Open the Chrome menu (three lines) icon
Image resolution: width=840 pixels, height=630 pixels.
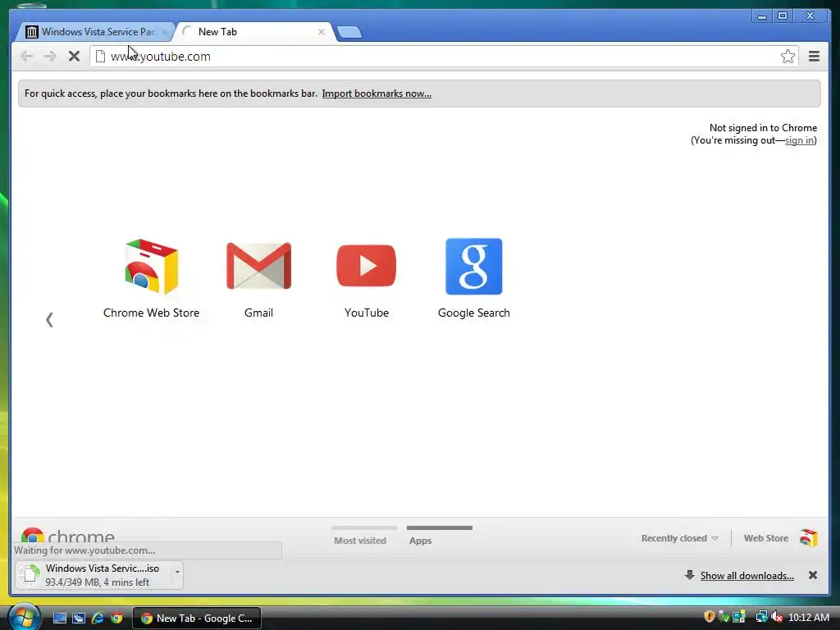click(x=814, y=57)
